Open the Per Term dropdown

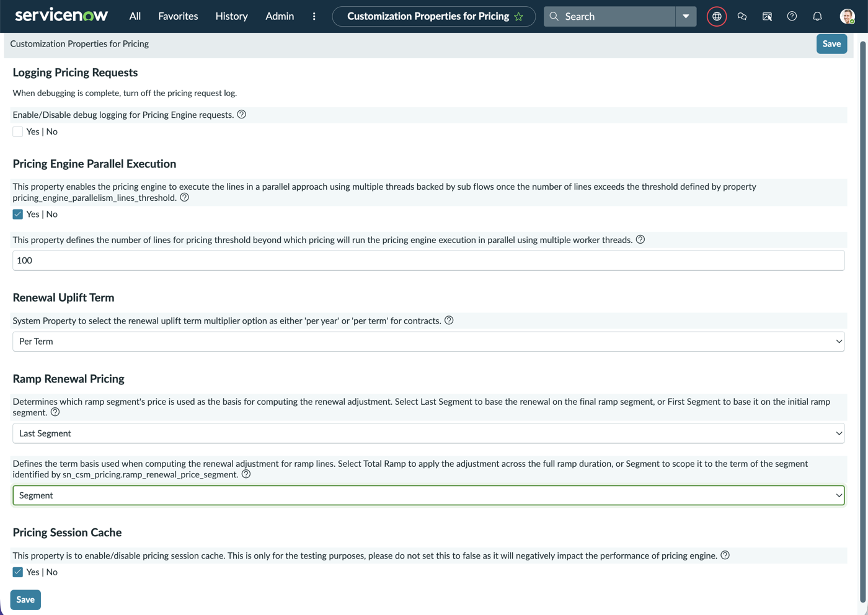(x=428, y=342)
